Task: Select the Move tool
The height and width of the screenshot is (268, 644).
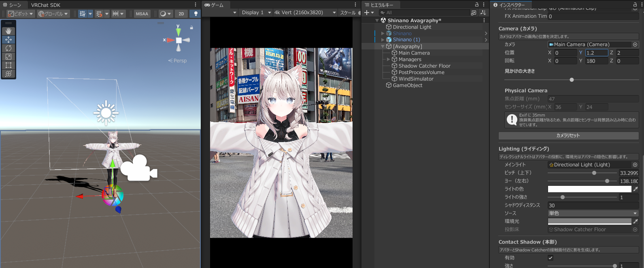Action: click(x=9, y=40)
